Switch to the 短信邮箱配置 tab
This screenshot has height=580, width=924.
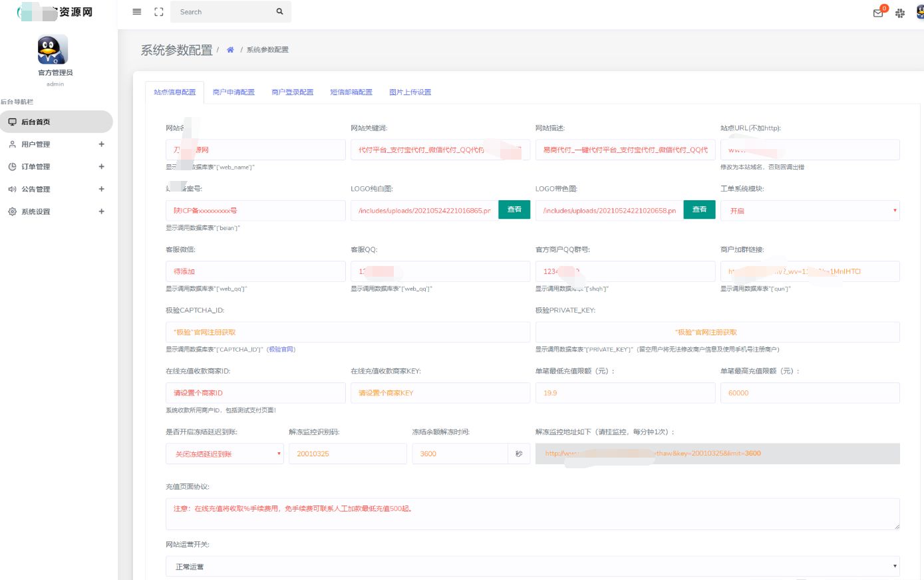(352, 91)
